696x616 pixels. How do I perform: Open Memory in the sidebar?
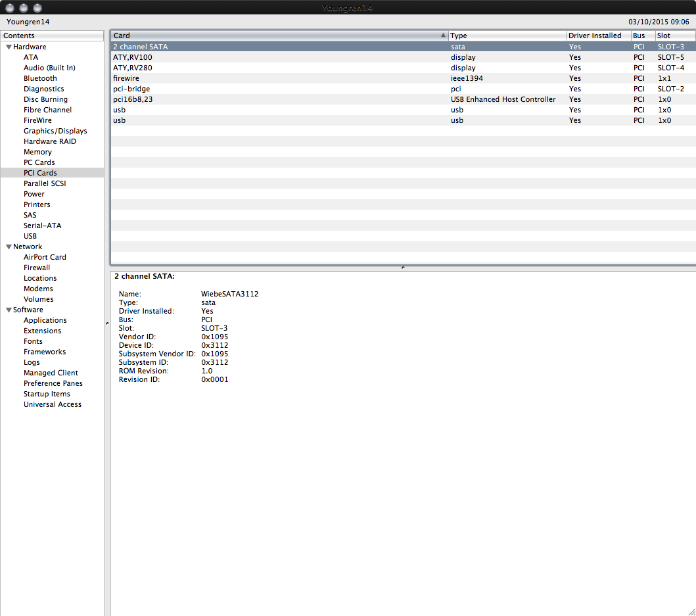pos(37,153)
